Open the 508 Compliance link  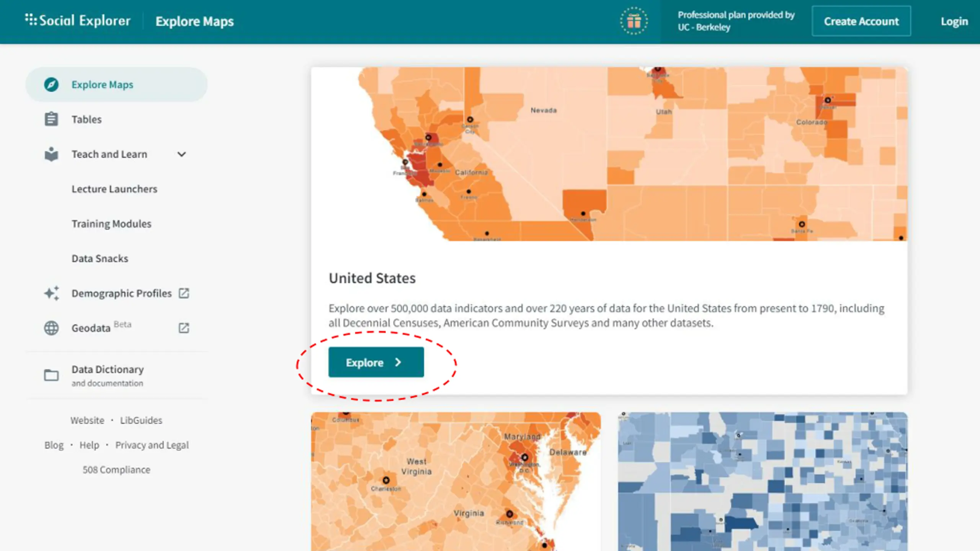pyautogui.click(x=116, y=470)
